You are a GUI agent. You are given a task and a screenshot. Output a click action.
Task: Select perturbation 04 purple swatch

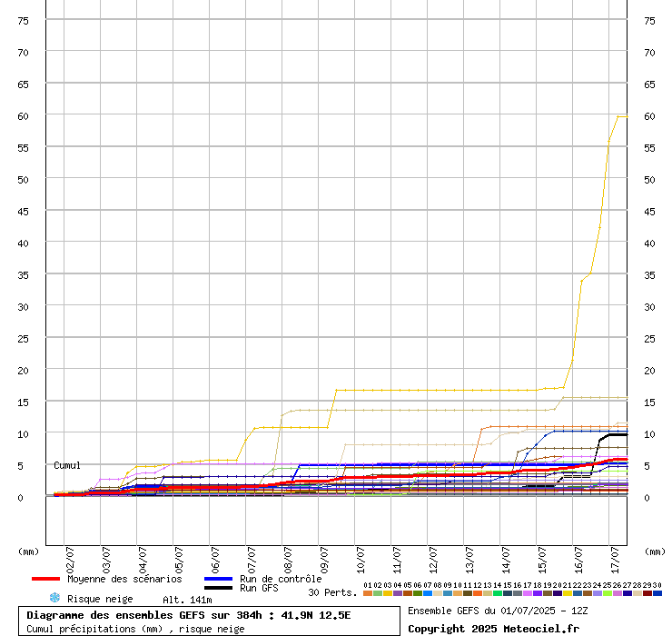click(x=397, y=593)
